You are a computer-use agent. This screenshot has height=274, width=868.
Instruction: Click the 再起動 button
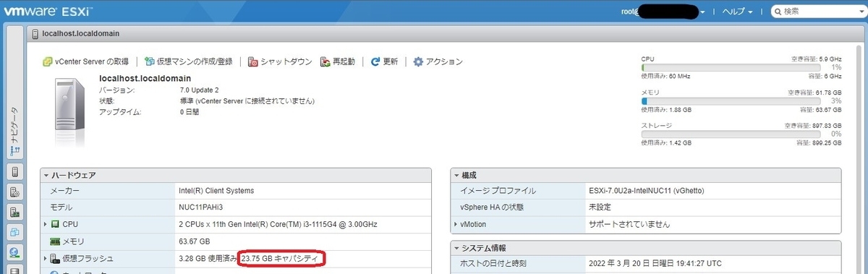coord(338,61)
